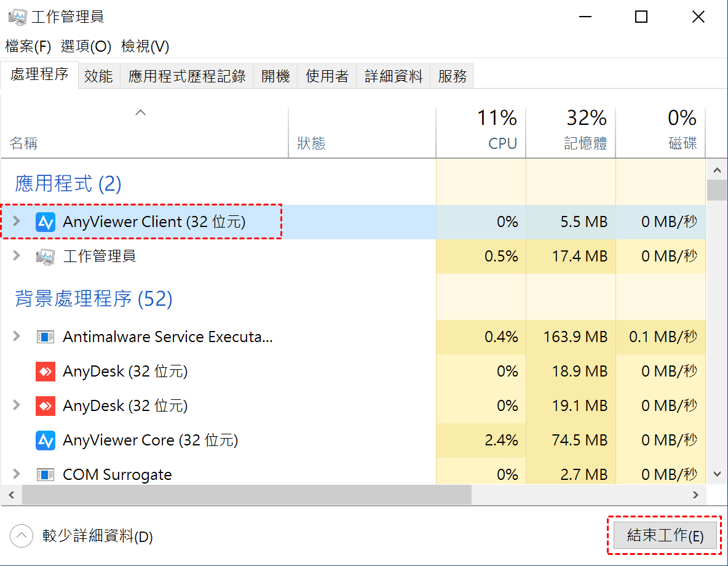This screenshot has width=728, height=566.
Task: Open the 檔案(F) menu
Action: tap(28, 46)
